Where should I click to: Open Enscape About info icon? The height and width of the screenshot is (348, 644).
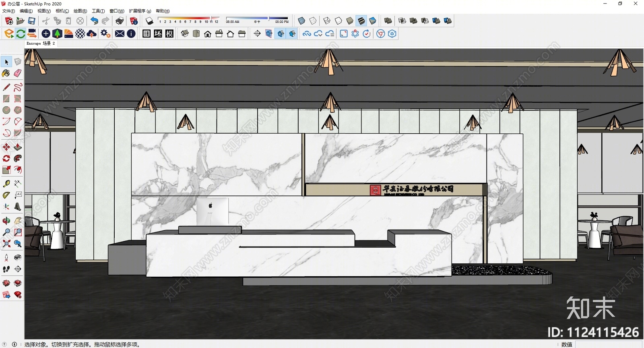pyautogui.click(x=131, y=34)
